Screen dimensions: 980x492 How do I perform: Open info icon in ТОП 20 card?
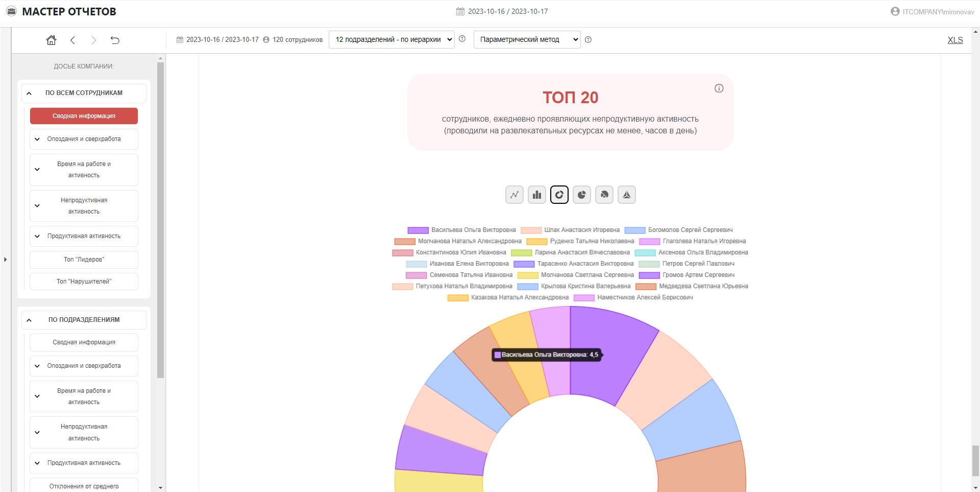[x=719, y=88]
